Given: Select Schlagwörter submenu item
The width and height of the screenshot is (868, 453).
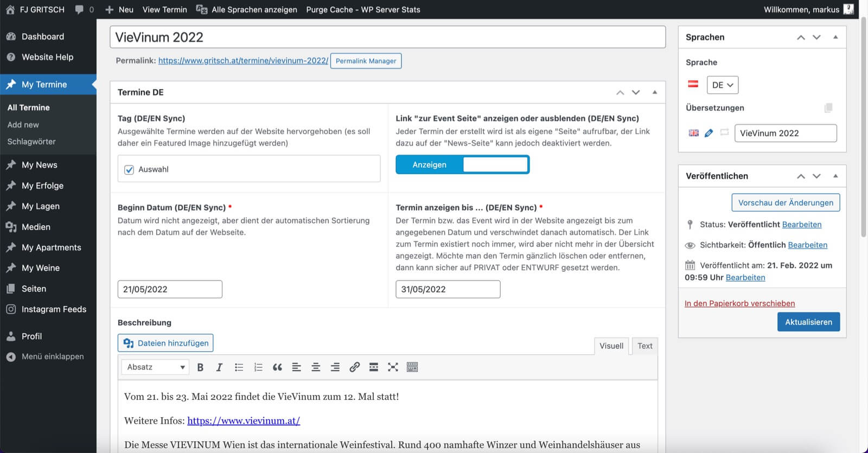Looking at the screenshot, I should click(x=31, y=142).
